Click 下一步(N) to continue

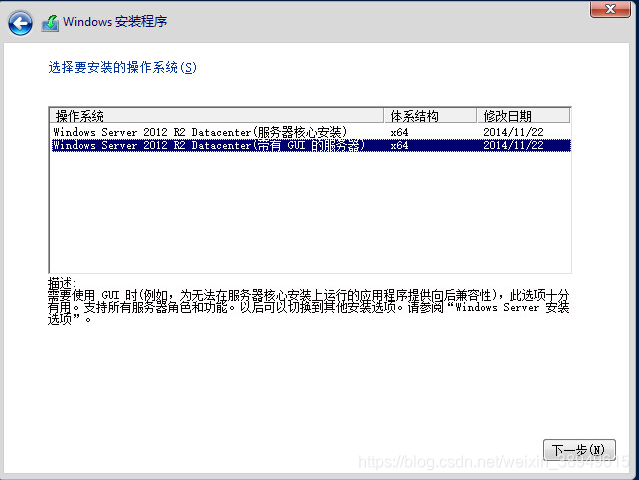pyautogui.click(x=579, y=450)
